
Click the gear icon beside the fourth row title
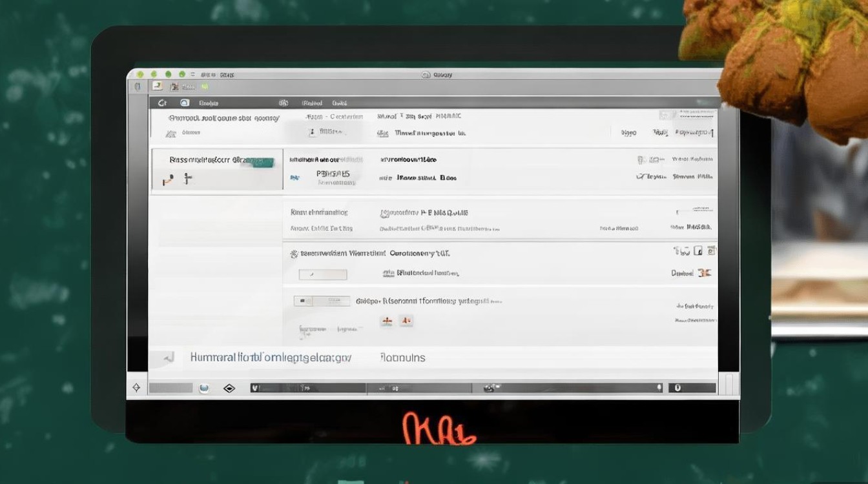(293, 254)
